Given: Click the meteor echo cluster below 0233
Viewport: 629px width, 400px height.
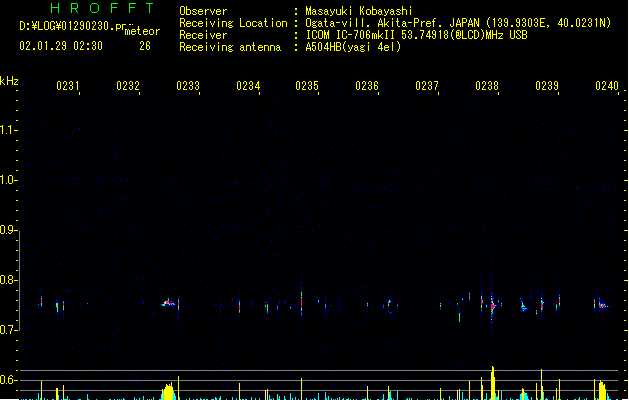Looking at the screenshot, I should pyautogui.click(x=168, y=303).
